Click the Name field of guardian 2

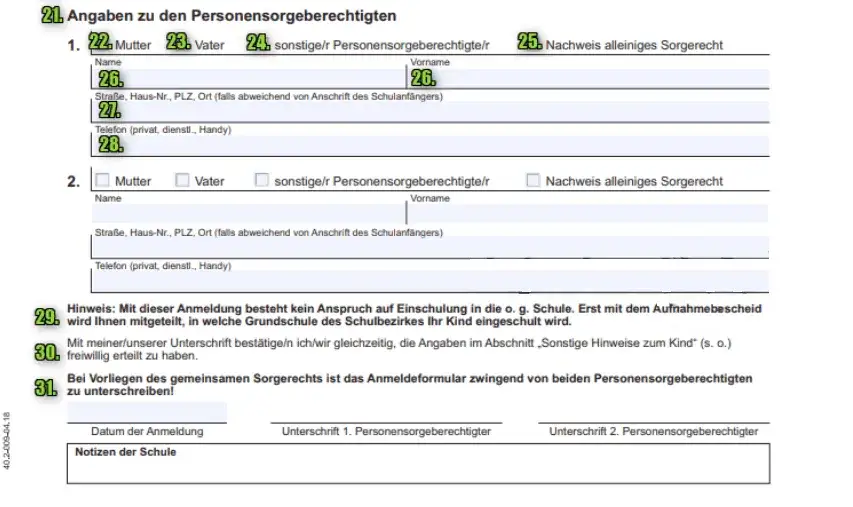248,213
